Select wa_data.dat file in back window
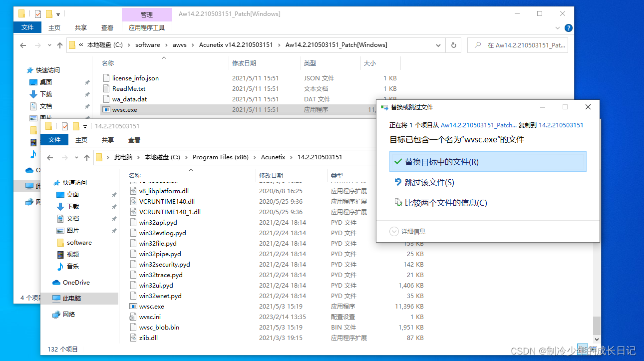The width and height of the screenshot is (644, 361). pyautogui.click(x=130, y=99)
